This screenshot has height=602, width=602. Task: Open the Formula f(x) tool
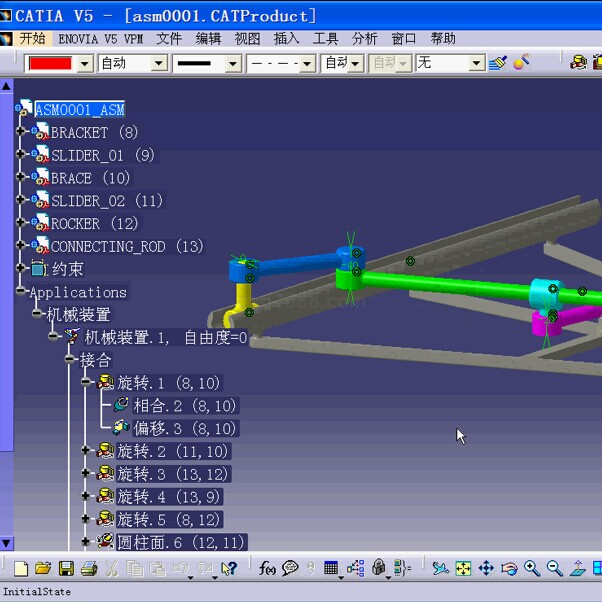point(267,569)
